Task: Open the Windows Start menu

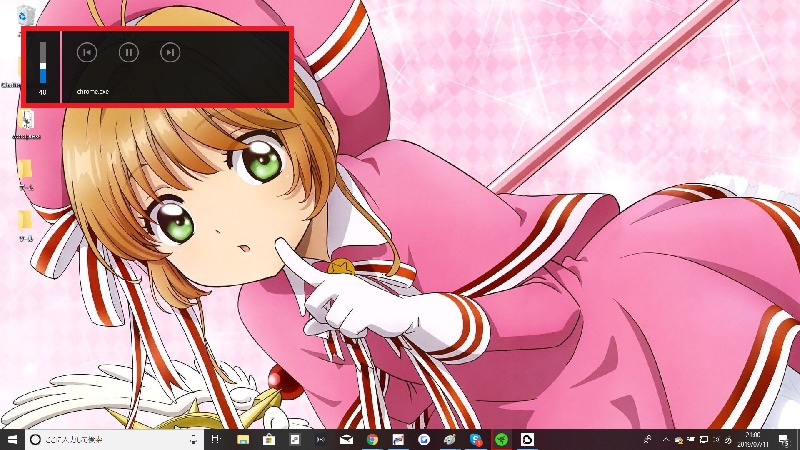Action: 12,439
